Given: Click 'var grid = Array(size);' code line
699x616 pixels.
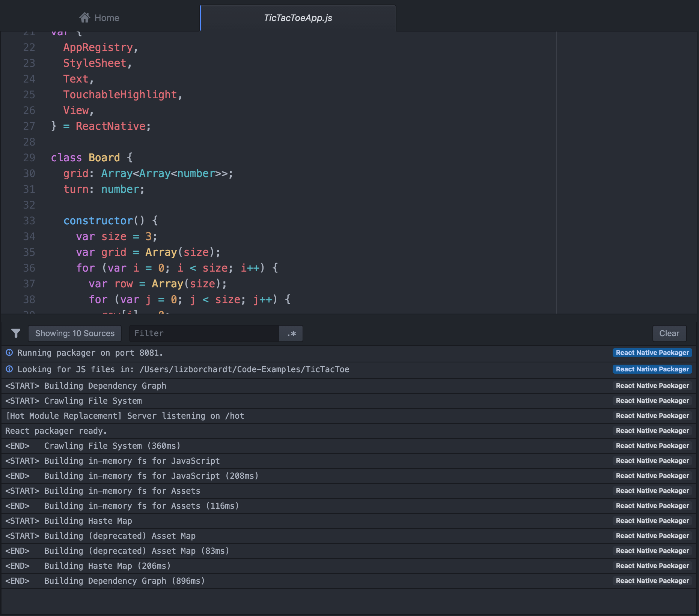Looking at the screenshot, I should pyautogui.click(x=148, y=252).
